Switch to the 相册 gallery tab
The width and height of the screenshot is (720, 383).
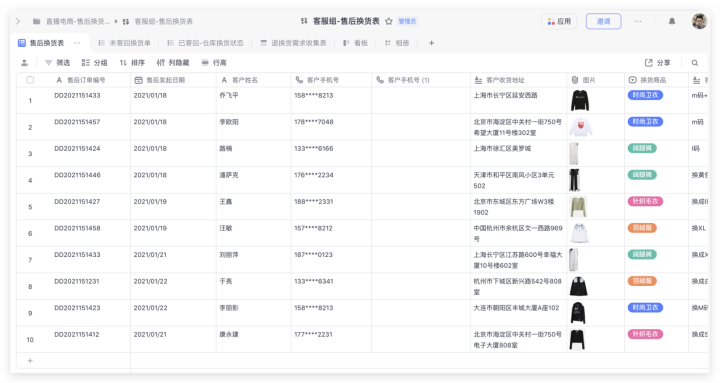pyautogui.click(x=397, y=43)
